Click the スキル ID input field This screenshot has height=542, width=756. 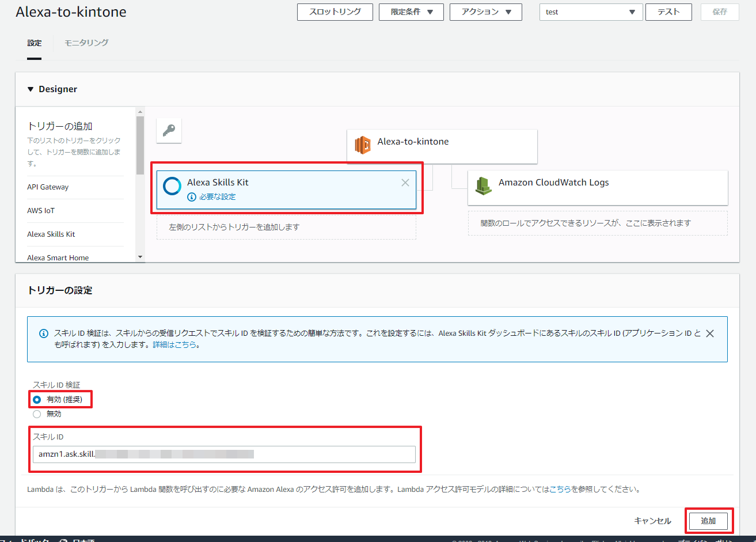[x=224, y=454]
